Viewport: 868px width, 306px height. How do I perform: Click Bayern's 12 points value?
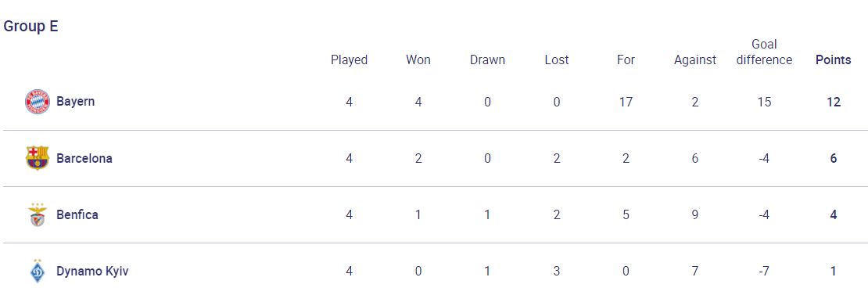(x=833, y=102)
